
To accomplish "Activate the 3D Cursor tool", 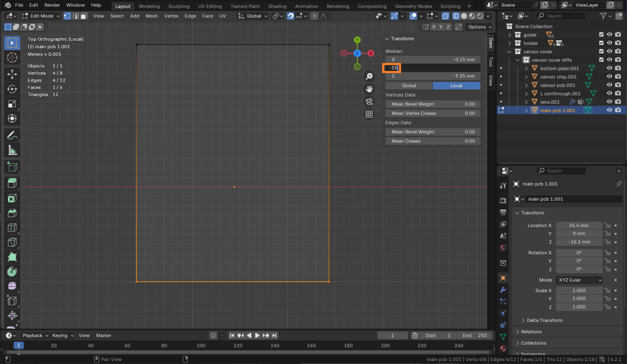I will 12,58.
